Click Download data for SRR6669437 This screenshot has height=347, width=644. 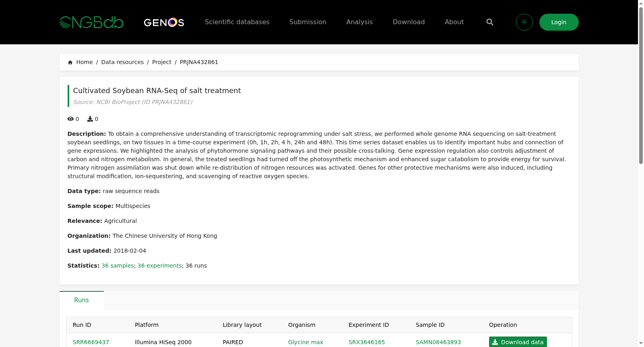pos(518,342)
